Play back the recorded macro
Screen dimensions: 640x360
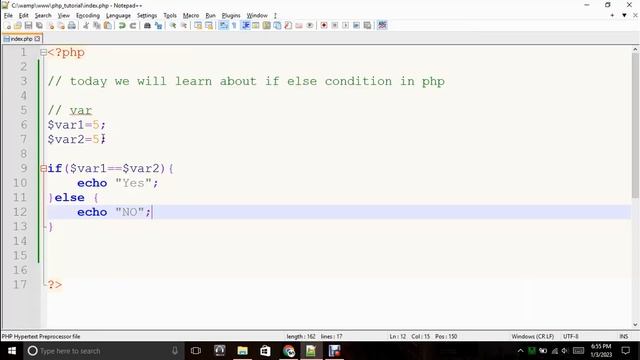point(345,26)
